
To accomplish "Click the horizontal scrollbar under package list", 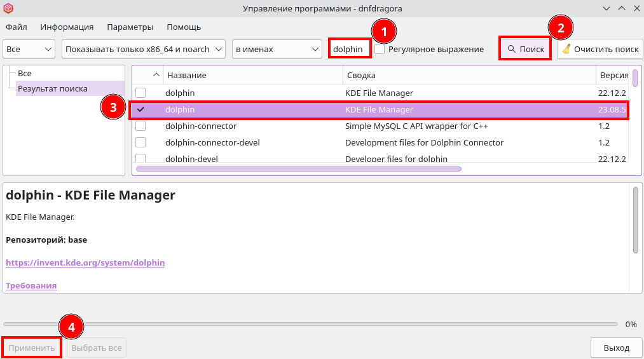I will [299, 169].
